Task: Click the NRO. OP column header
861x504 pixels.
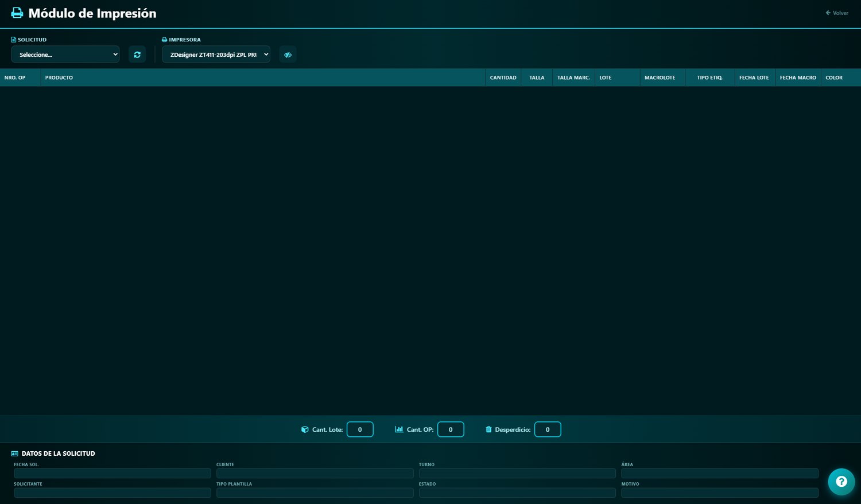Action: pyautogui.click(x=20, y=77)
